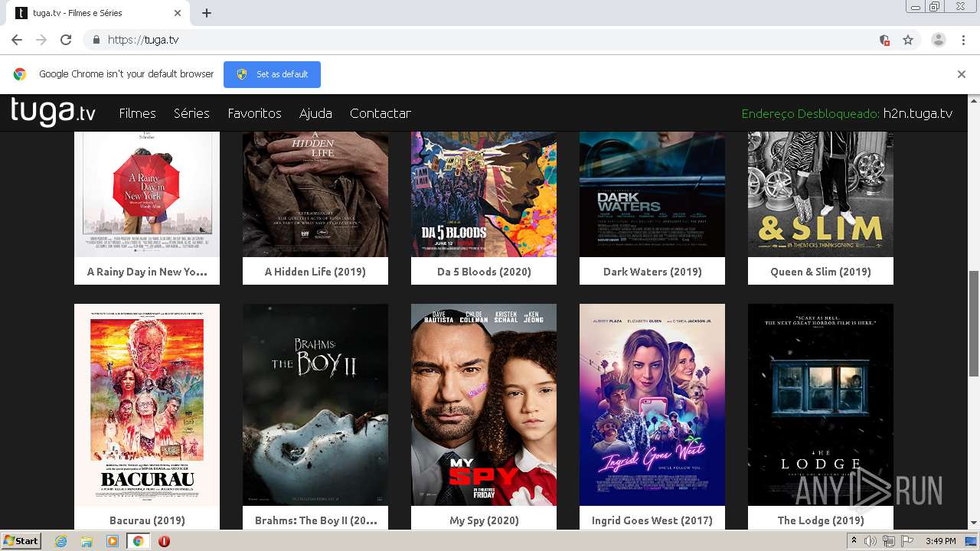Go back to the previous page

[x=17, y=40]
